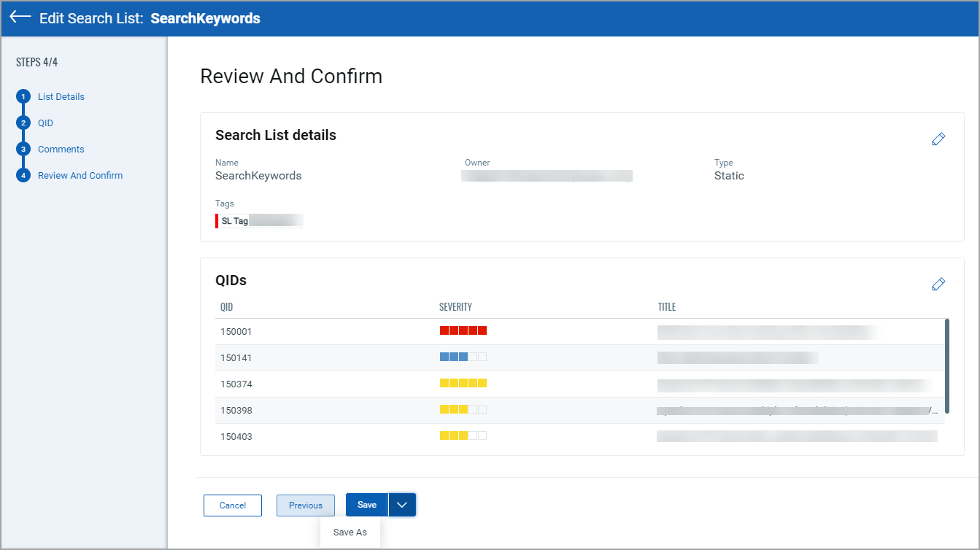Click step 2 circle for QID
This screenshot has height=550, width=980.
click(x=23, y=123)
